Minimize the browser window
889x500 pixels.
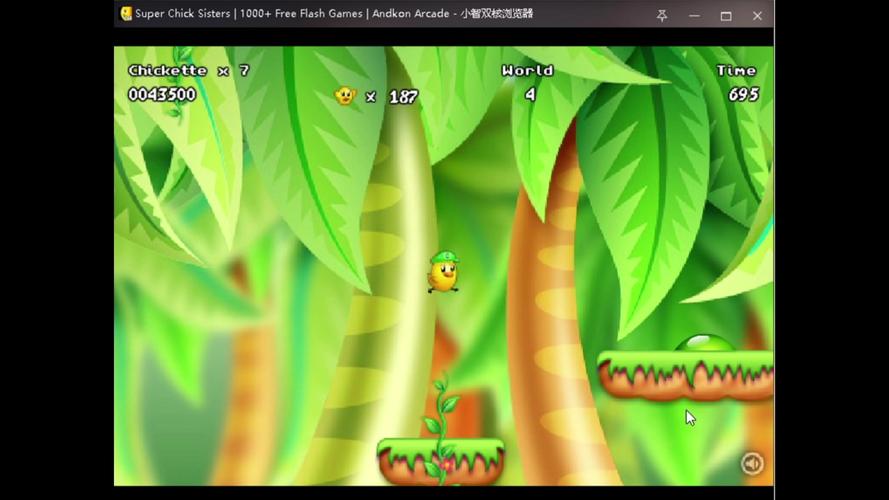point(694,15)
